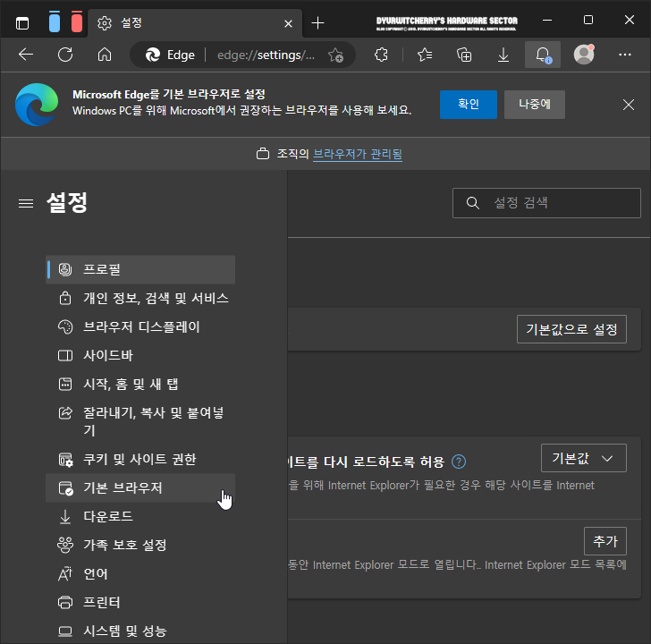Open a new tab with plus button

coord(317,23)
